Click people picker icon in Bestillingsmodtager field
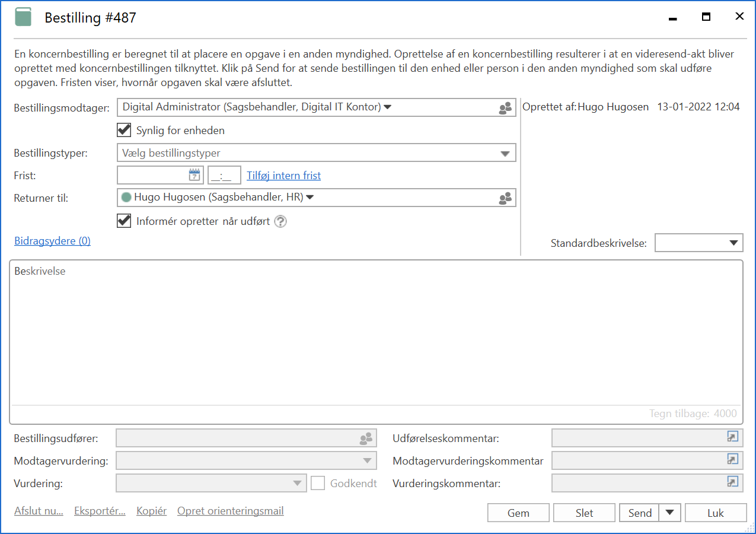The width and height of the screenshot is (756, 534). (x=505, y=108)
